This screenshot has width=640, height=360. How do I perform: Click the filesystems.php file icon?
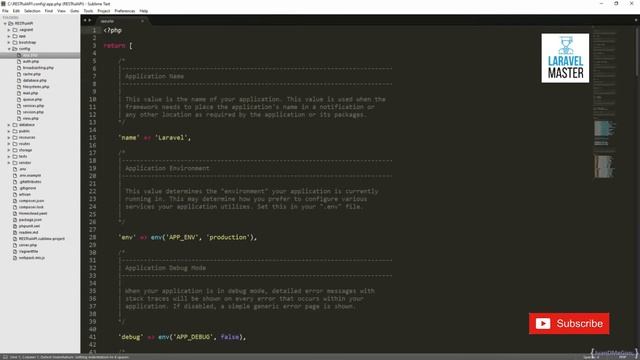pos(19,87)
